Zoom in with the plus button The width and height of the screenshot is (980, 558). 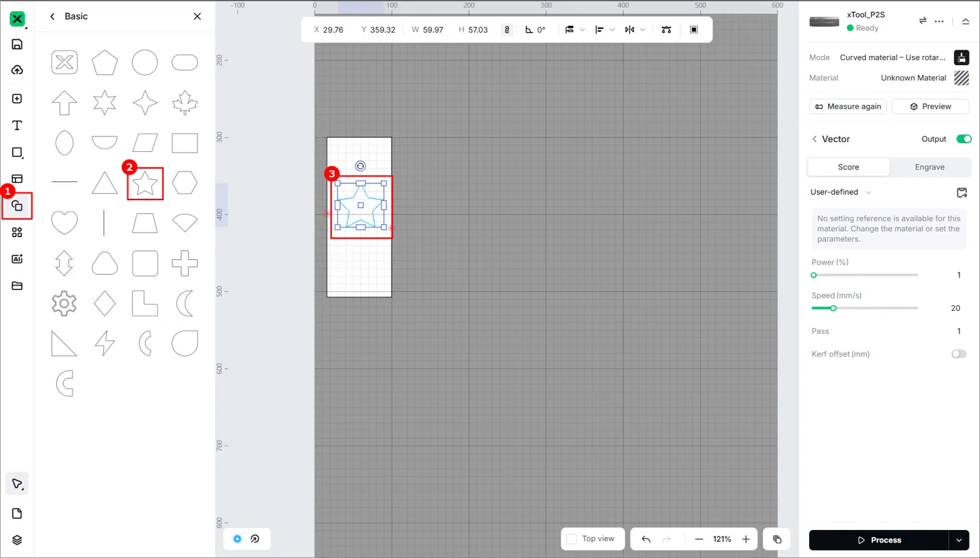click(x=746, y=539)
